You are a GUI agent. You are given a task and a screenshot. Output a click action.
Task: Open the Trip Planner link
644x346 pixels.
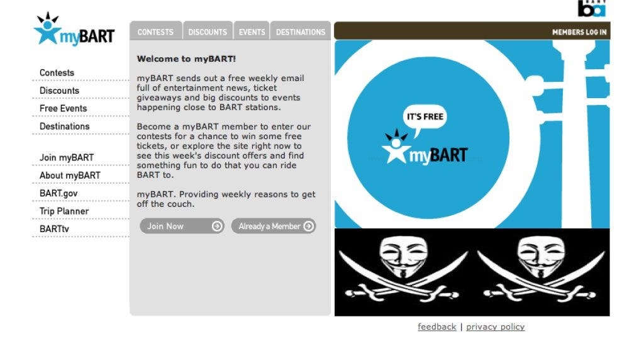click(64, 211)
